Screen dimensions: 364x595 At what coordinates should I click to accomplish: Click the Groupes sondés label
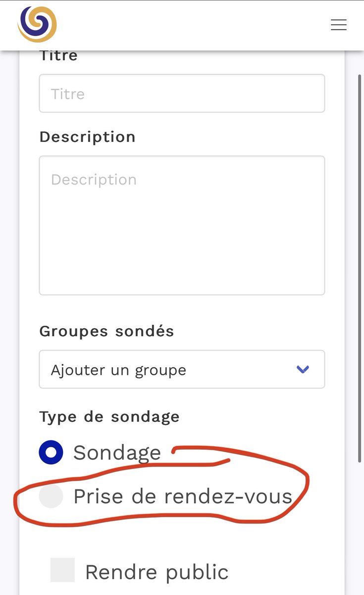tap(106, 331)
